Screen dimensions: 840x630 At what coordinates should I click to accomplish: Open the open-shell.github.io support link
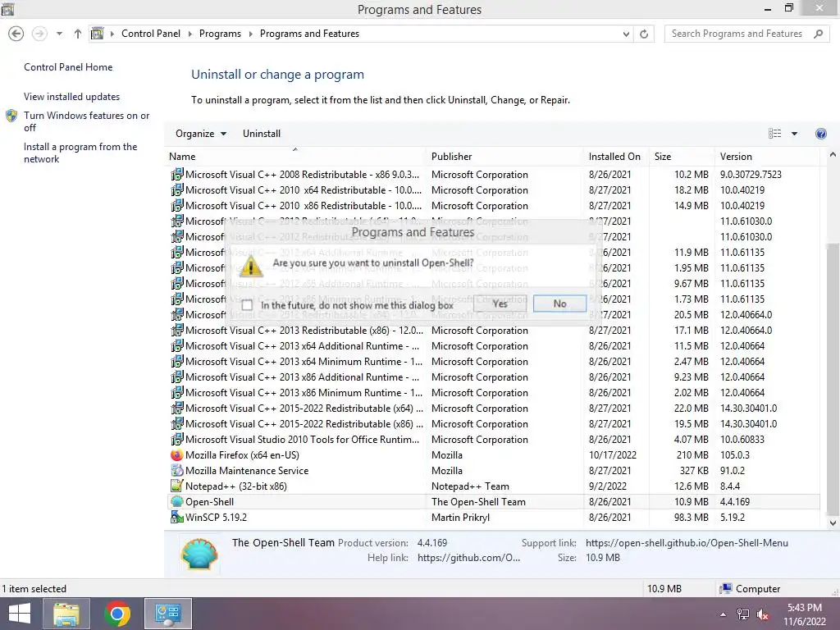(x=687, y=543)
